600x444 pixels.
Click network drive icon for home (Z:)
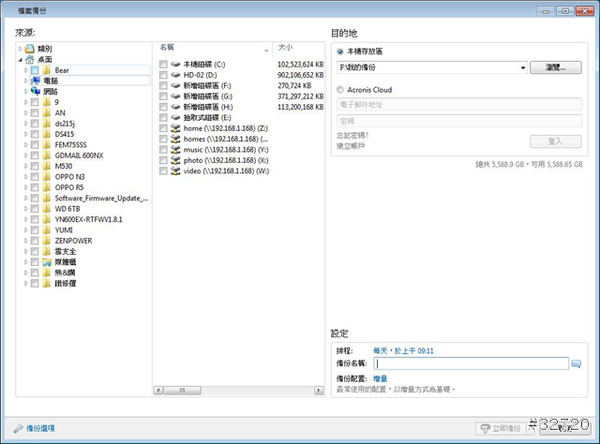click(x=175, y=128)
